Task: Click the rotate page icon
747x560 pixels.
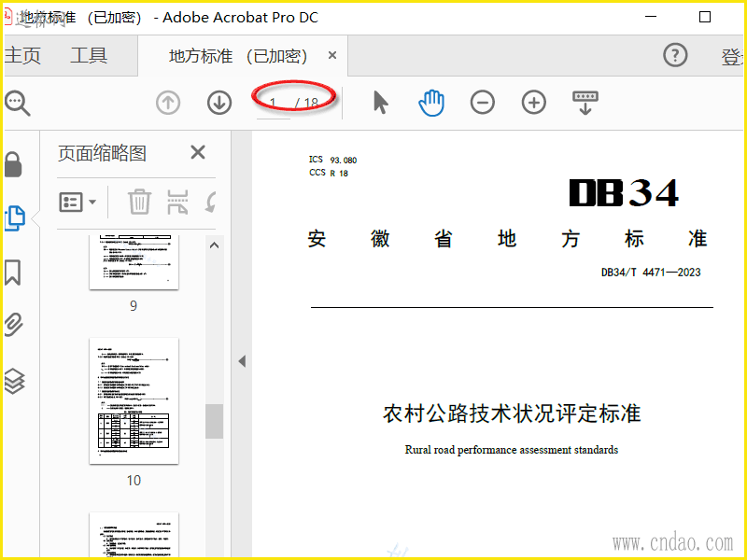Action: (x=211, y=203)
